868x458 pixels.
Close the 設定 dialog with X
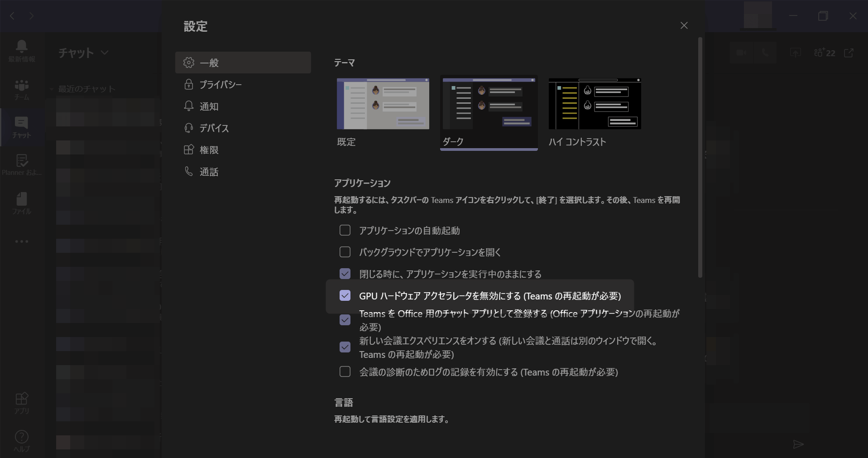[x=684, y=25]
